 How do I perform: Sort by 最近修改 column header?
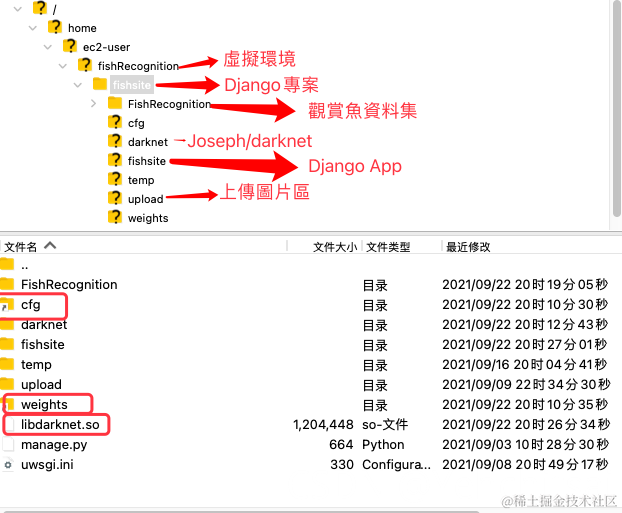[x=468, y=247]
